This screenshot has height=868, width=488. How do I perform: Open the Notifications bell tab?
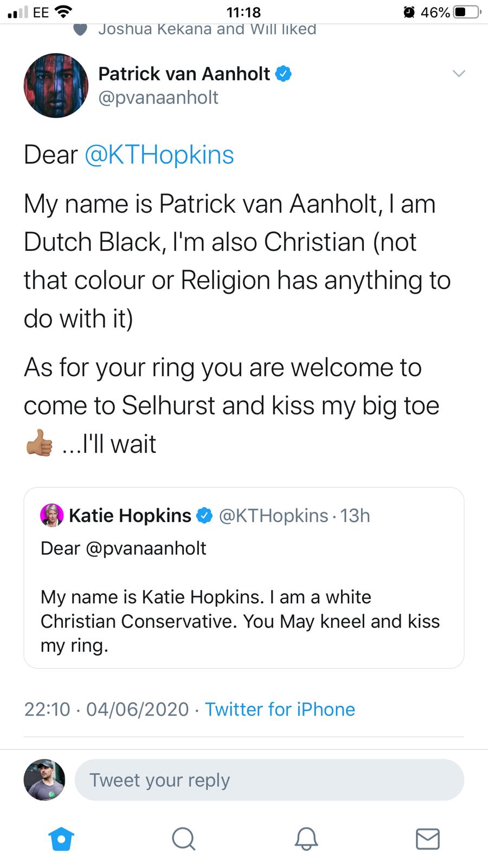(x=306, y=839)
